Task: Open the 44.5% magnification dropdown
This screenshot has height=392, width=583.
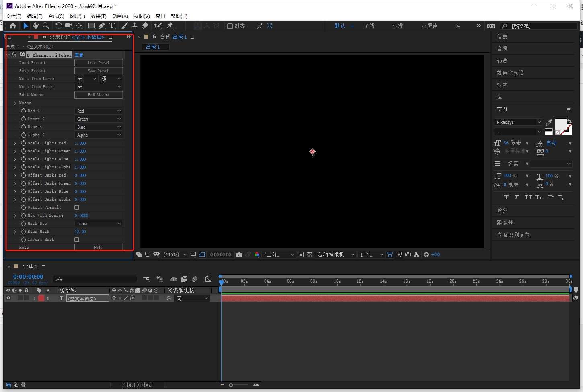Action: pyautogui.click(x=175, y=254)
